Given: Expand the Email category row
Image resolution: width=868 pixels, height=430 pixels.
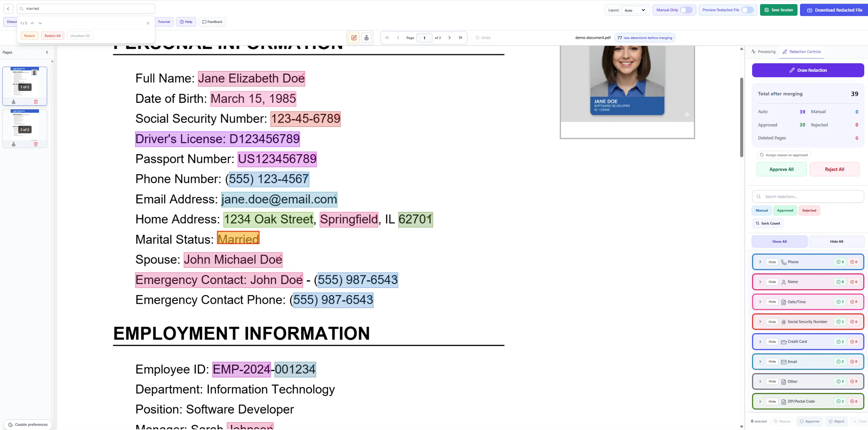Looking at the screenshot, I should pos(760,362).
